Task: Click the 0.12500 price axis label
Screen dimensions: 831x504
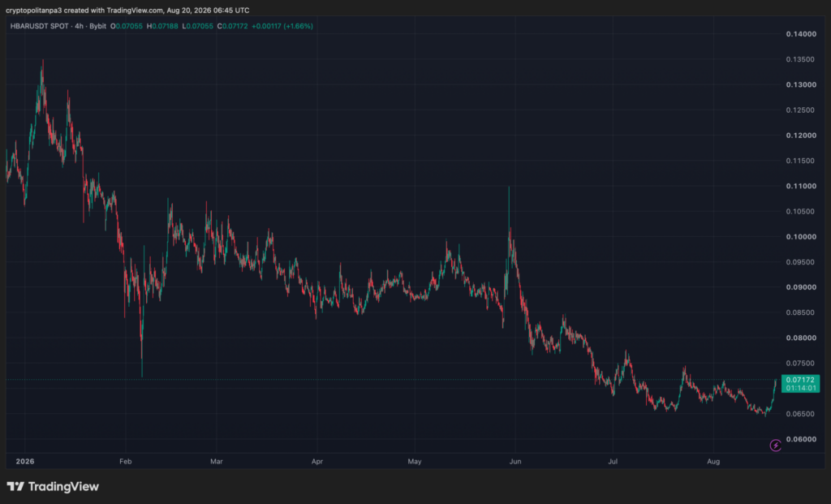Action: coord(801,110)
